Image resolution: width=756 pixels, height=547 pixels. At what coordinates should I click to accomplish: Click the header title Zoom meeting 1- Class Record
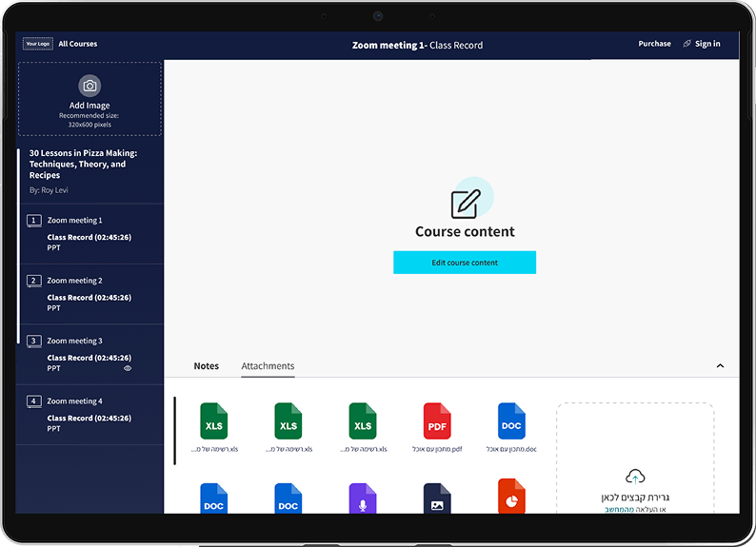pyautogui.click(x=417, y=46)
